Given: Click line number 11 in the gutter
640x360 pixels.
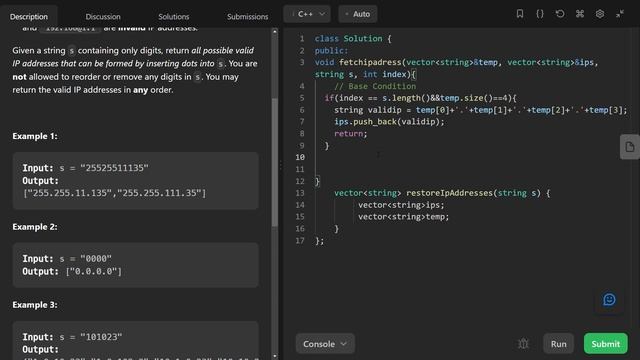Looking at the screenshot, I should pyautogui.click(x=300, y=169).
